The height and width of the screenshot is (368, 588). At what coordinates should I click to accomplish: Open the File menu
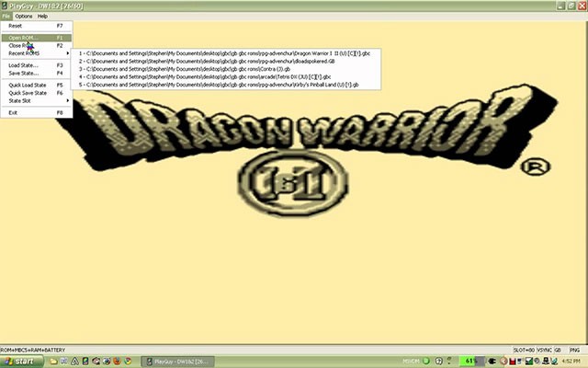point(6,17)
